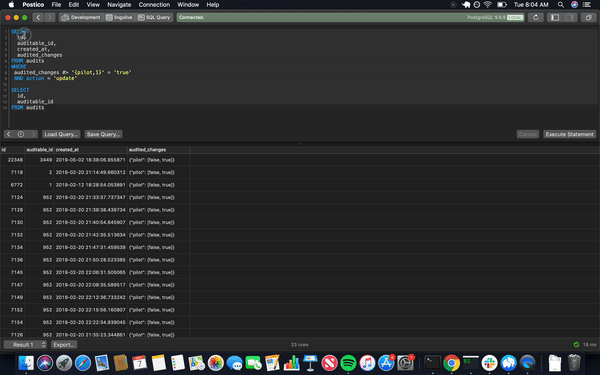
Task: Toggle the right sidebar panel
Action: point(570,17)
